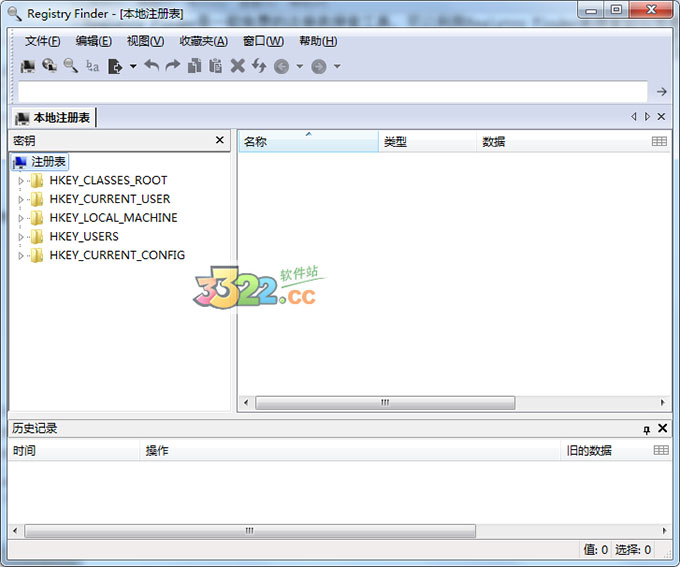Redo the last action
Image resolution: width=680 pixels, height=567 pixels.
173,66
